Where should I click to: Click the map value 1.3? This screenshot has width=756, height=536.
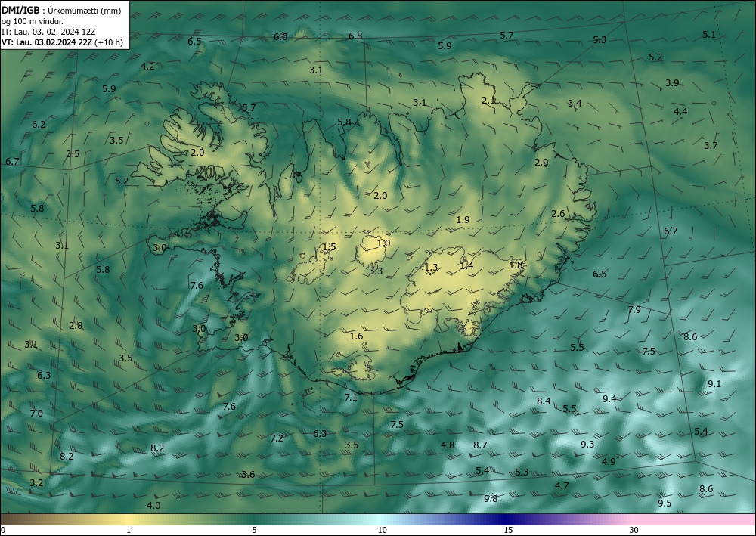[x=431, y=267]
